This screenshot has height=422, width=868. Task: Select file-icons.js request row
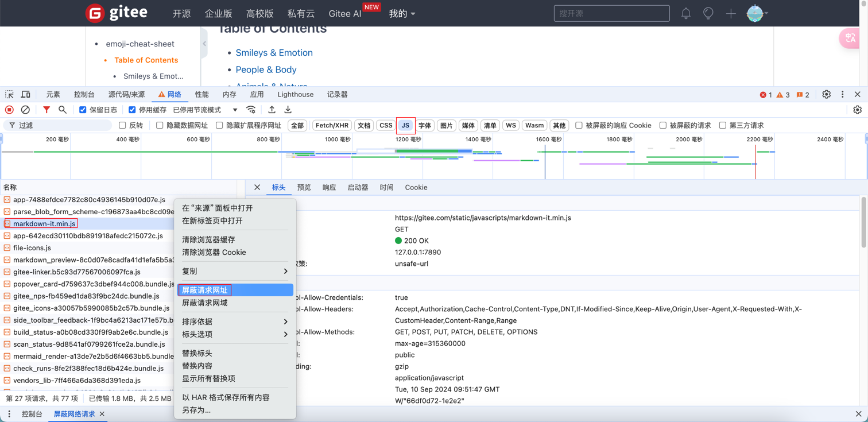point(87,248)
